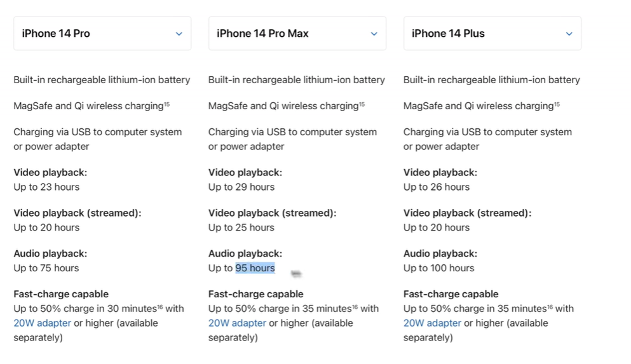Click footnote 15 in iPhone 14 Pro Max MagSafe line

[362, 104]
